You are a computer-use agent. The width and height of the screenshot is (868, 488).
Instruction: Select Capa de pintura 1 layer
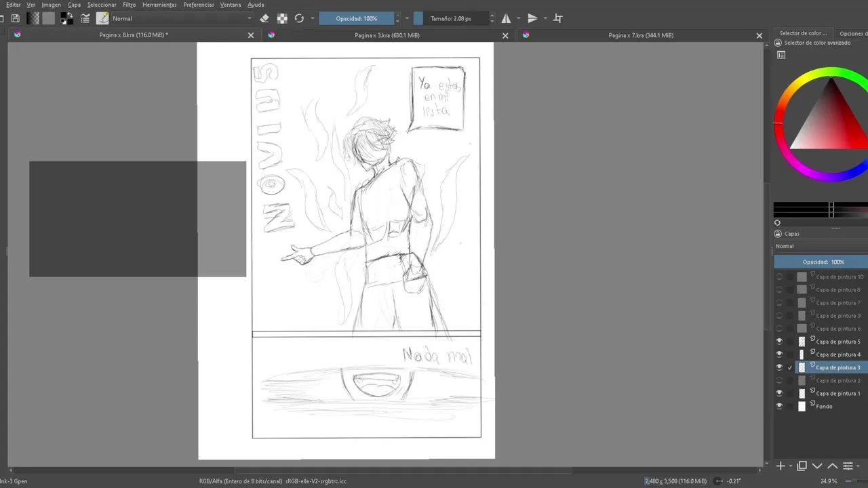click(838, 393)
